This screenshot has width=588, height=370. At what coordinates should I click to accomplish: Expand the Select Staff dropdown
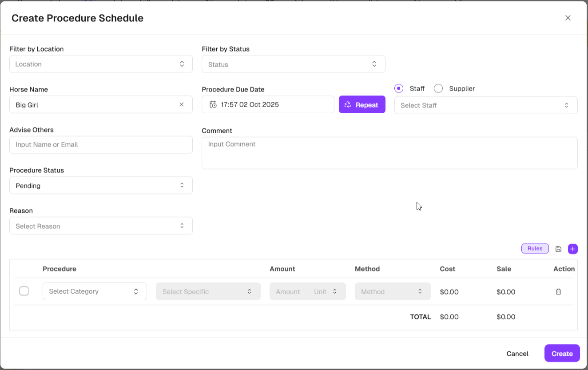(x=485, y=105)
